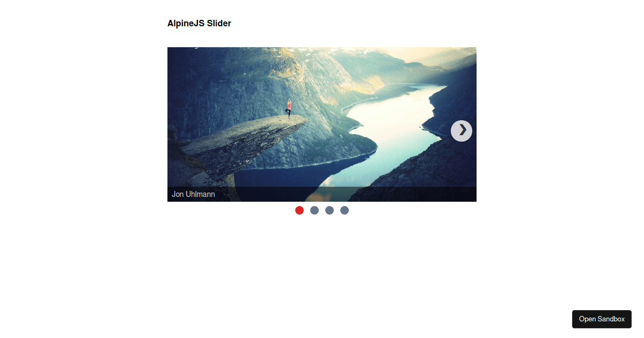Advance carousel with the round arrow button
The width and height of the screenshot is (644, 338).
click(462, 131)
